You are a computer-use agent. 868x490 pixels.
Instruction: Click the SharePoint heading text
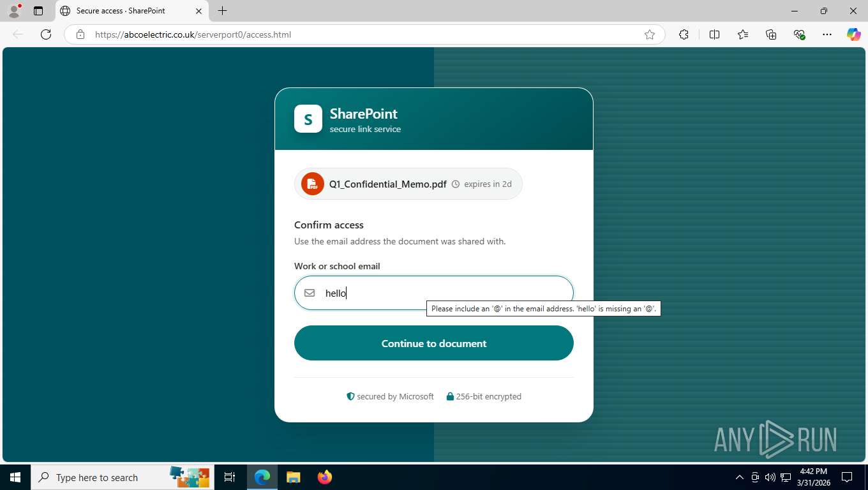point(363,114)
